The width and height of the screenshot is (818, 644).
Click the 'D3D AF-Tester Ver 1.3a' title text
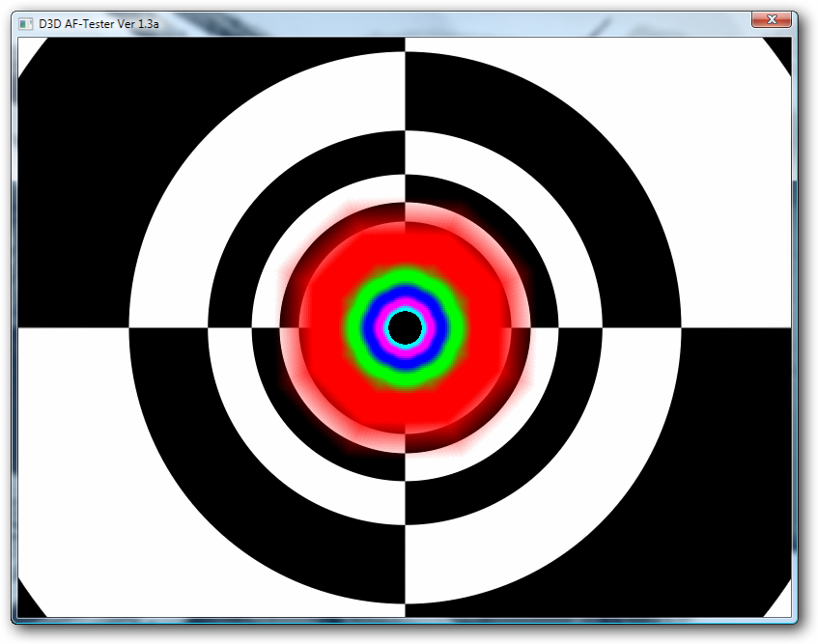coord(99,24)
